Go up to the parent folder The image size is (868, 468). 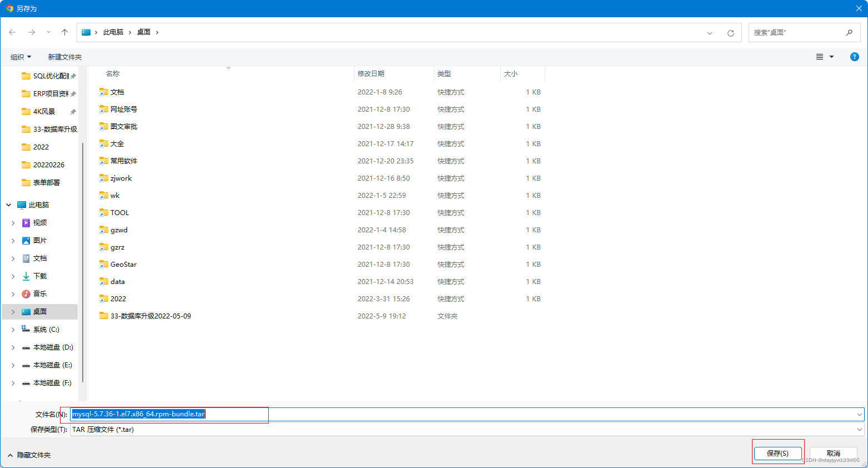[64, 32]
